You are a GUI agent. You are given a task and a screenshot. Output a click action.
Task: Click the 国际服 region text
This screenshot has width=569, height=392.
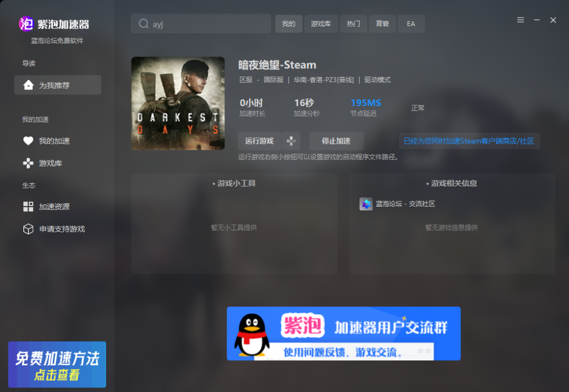click(x=273, y=80)
